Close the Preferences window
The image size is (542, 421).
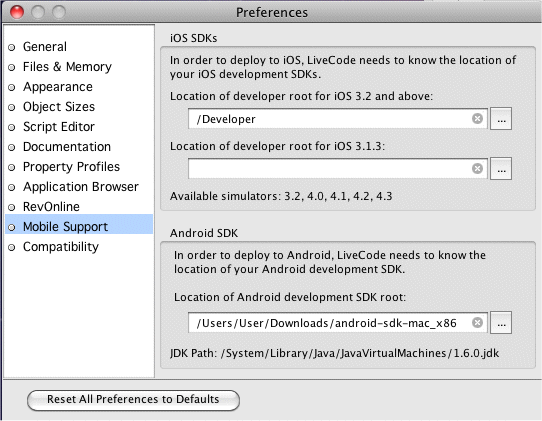tap(17, 12)
